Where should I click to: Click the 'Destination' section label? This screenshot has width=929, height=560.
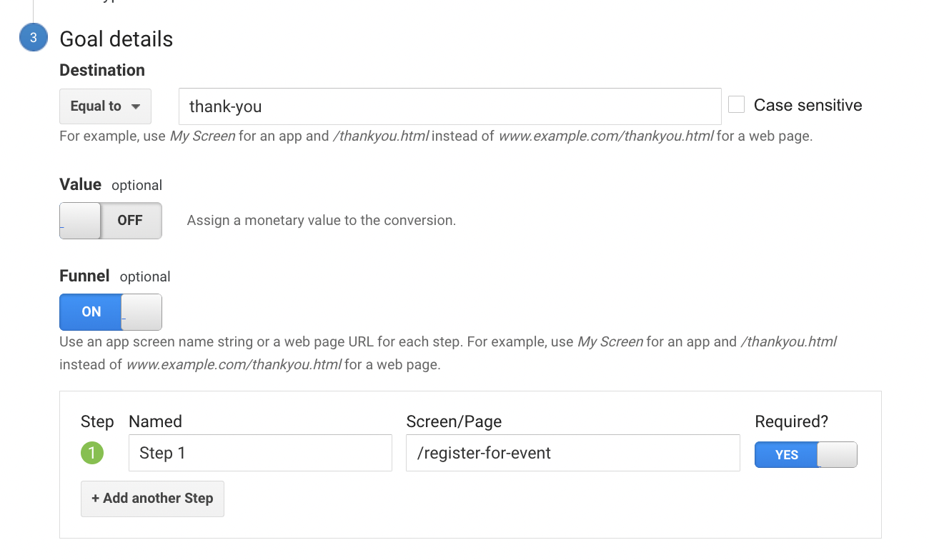point(101,70)
